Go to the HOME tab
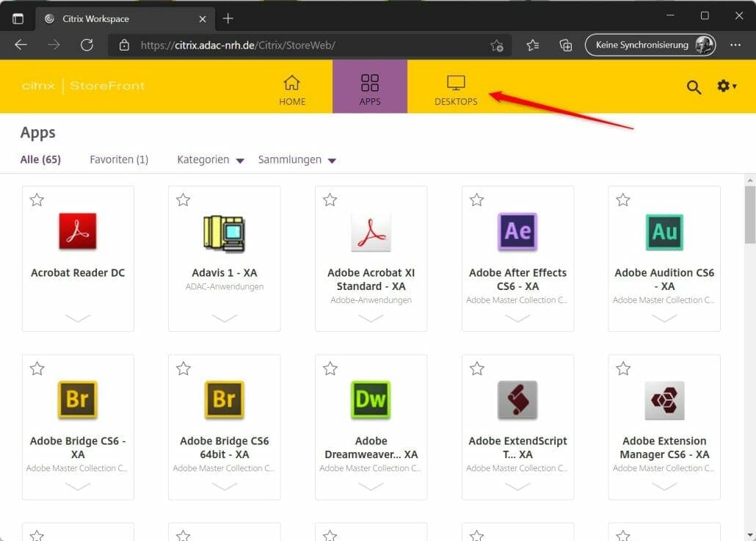756x541 pixels. [x=291, y=90]
